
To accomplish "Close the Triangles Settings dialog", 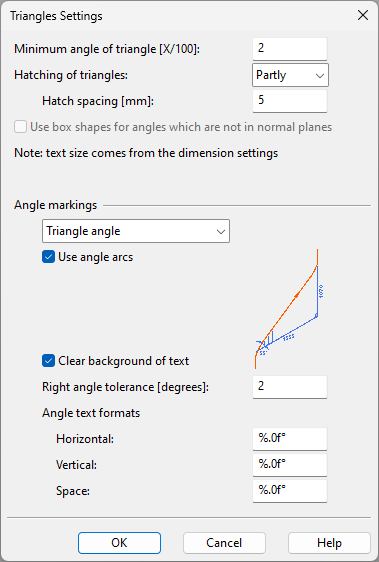I will coord(363,15).
